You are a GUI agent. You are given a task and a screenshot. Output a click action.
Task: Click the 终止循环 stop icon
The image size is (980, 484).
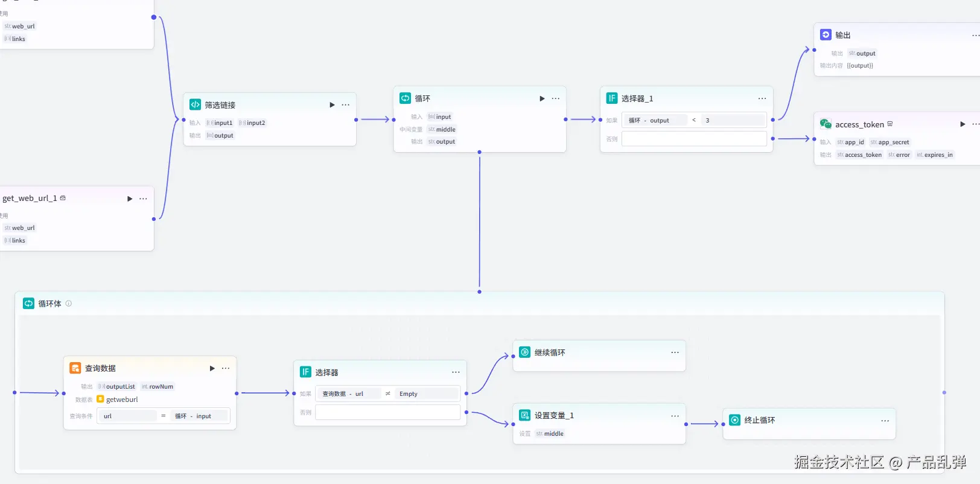(735, 420)
